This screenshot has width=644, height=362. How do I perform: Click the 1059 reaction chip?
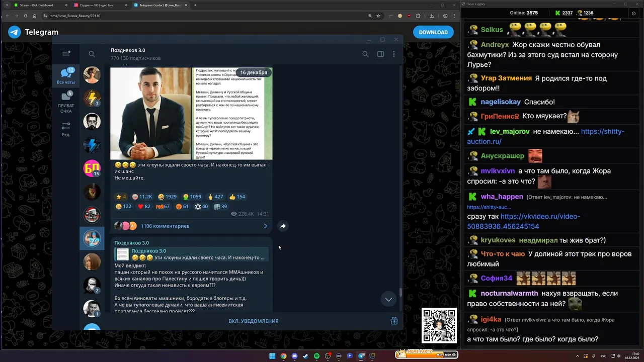click(192, 197)
